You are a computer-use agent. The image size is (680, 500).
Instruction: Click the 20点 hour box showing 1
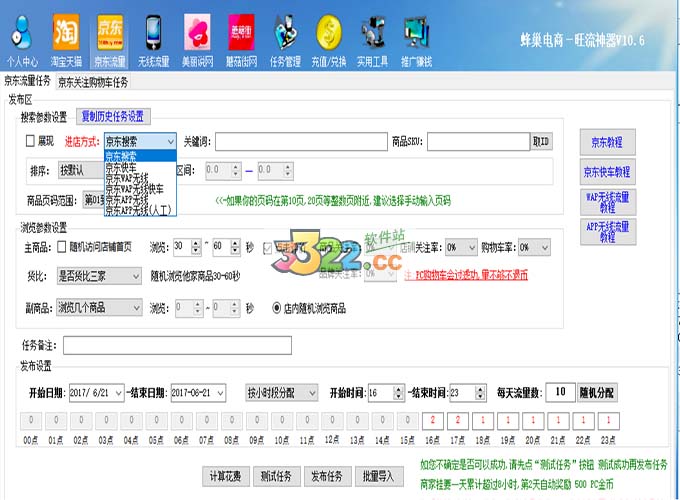[533, 420]
